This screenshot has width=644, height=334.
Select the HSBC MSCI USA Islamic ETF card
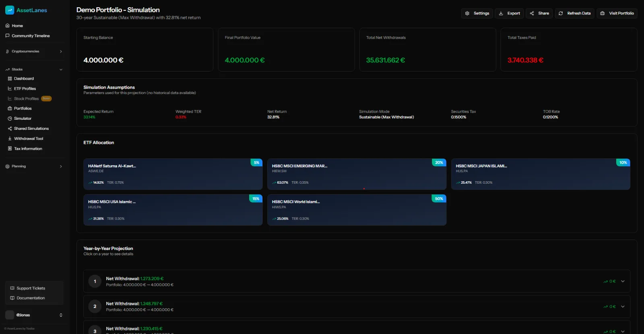tap(173, 210)
